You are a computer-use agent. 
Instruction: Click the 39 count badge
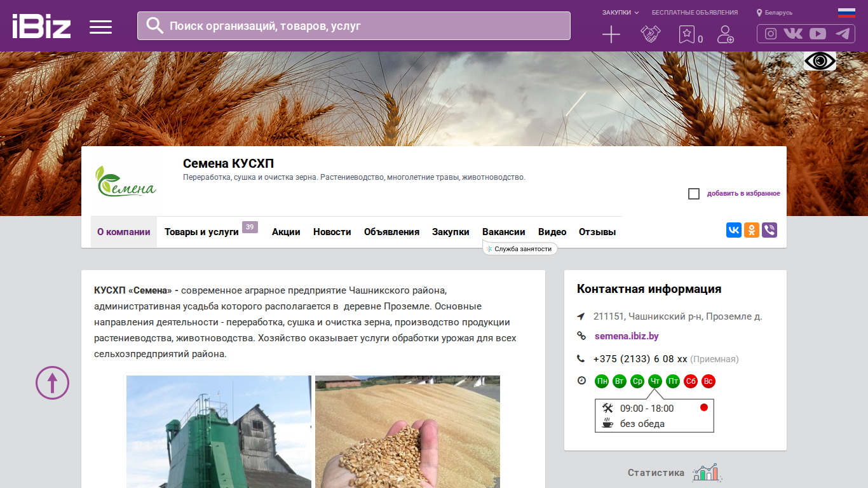[x=250, y=227]
